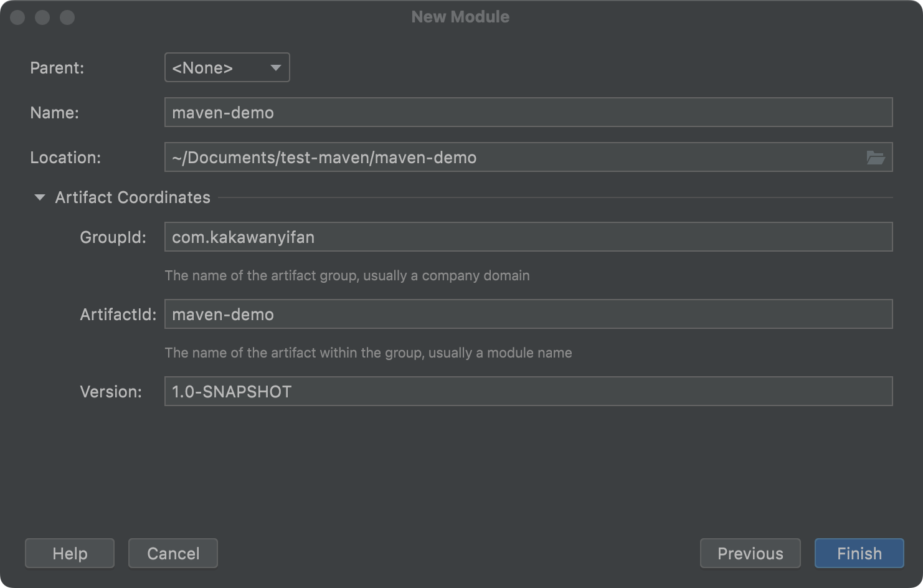Click the New Module title bar text
The height and width of the screenshot is (588, 923).
pos(460,17)
